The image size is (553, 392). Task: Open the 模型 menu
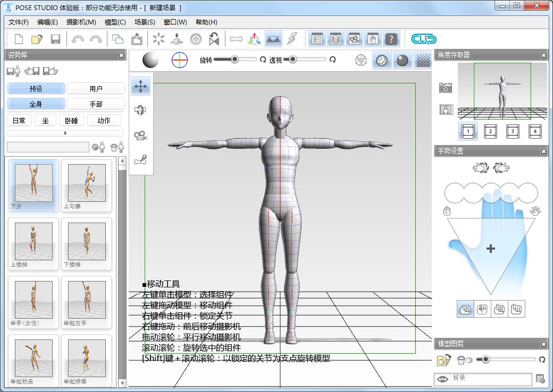[x=115, y=22]
